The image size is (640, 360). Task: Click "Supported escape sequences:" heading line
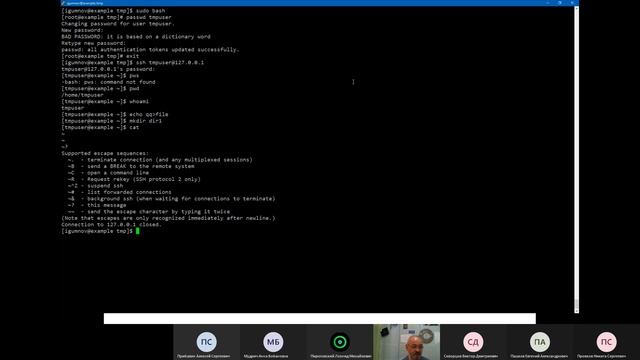click(105, 153)
